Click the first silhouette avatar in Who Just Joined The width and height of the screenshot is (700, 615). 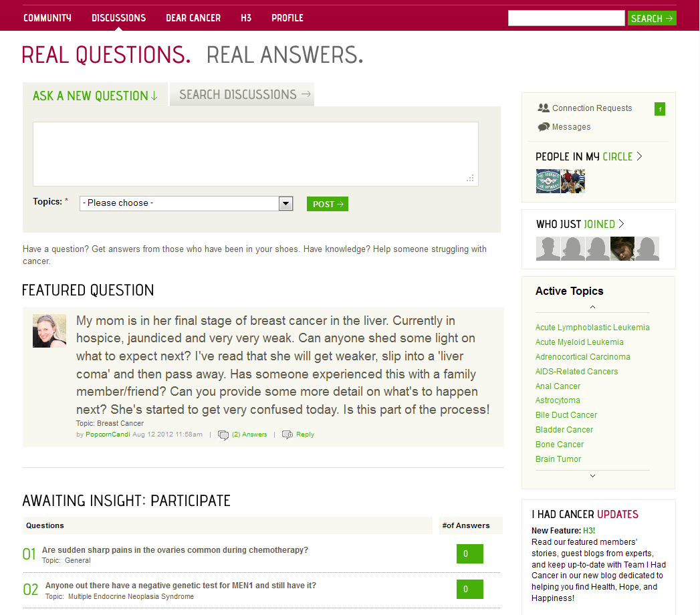coord(548,249)
